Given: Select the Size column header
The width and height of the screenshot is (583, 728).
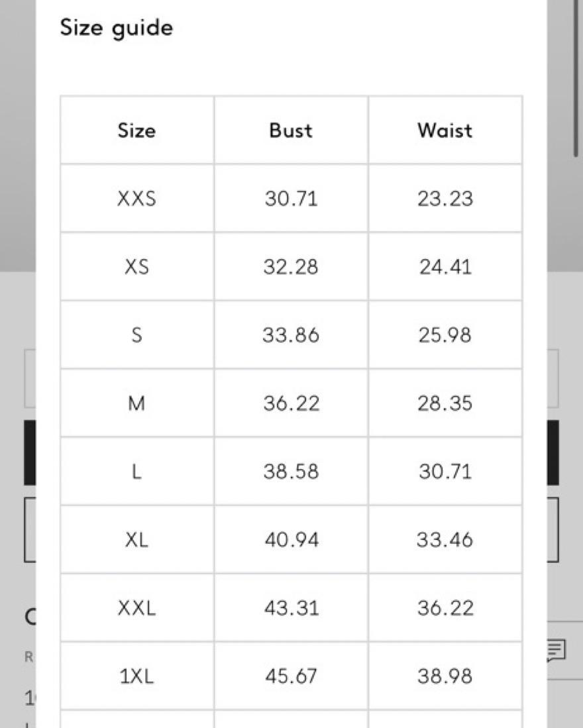Looking at the screenshot, I should (x=137, y=130).
